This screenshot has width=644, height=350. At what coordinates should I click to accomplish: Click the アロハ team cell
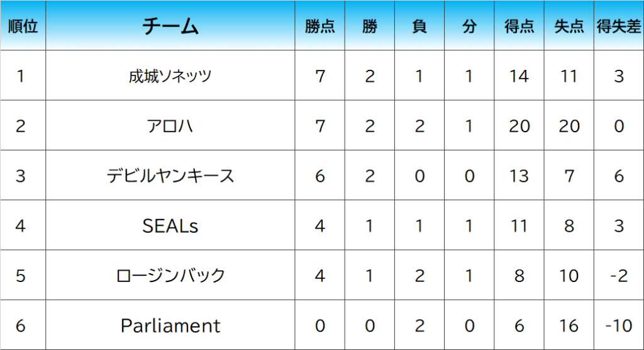170,126
